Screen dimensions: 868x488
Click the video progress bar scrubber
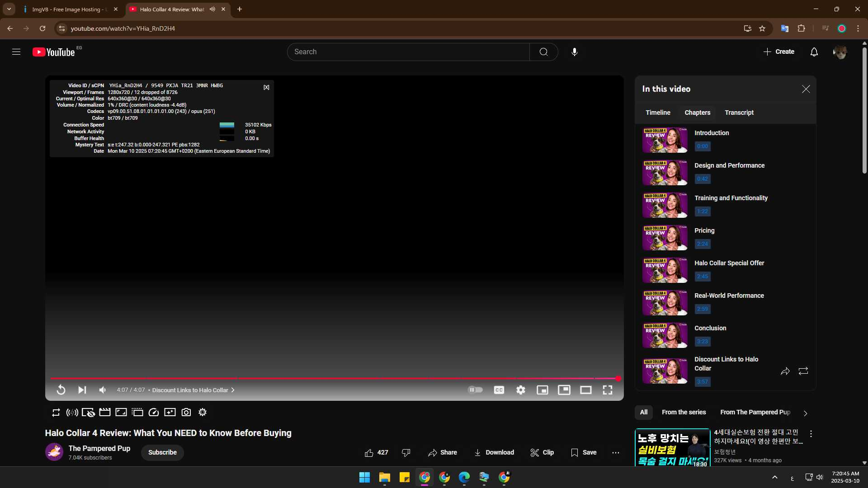618,379
